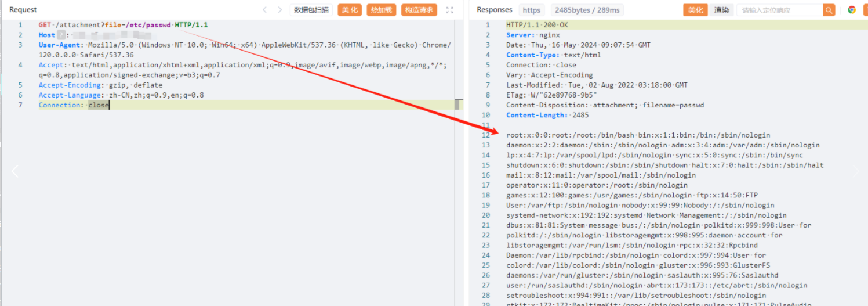Click the right carousel arrow at screen edge
Viewport: 868px width, 306px height.
point(856,171)
